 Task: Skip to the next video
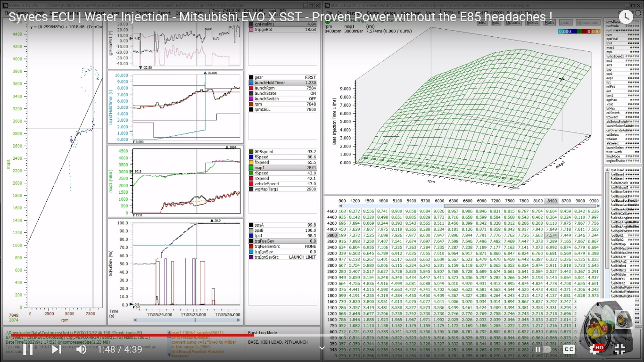(56, 349)
